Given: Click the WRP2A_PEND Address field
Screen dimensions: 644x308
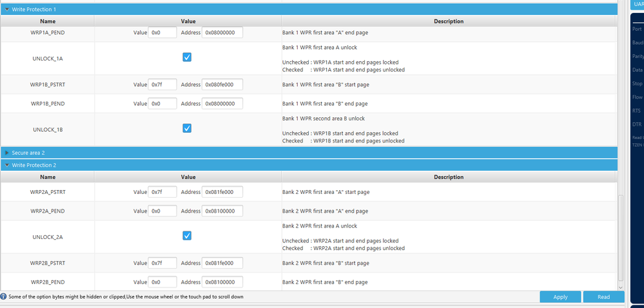Looking at the screenshot, I should [x=222, y=211].
